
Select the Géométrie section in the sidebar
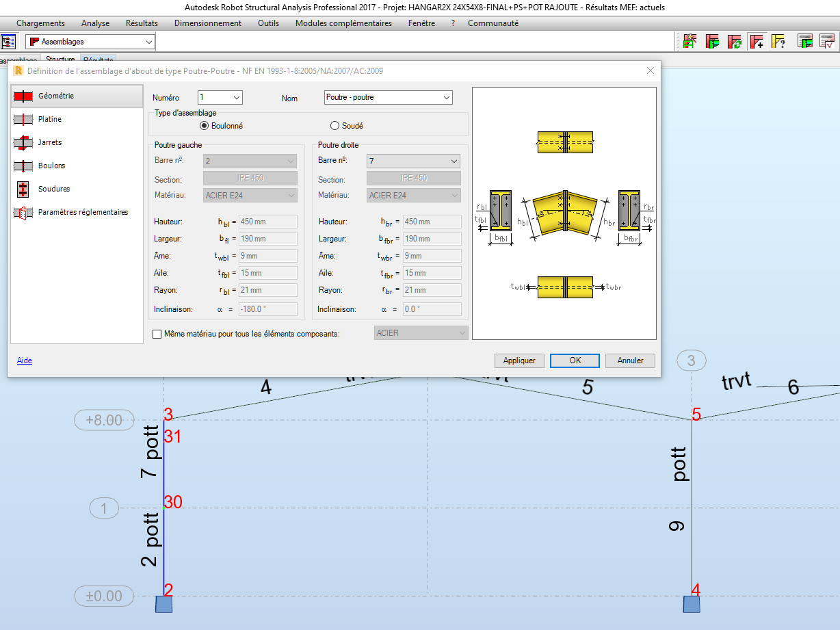(77, 96)
